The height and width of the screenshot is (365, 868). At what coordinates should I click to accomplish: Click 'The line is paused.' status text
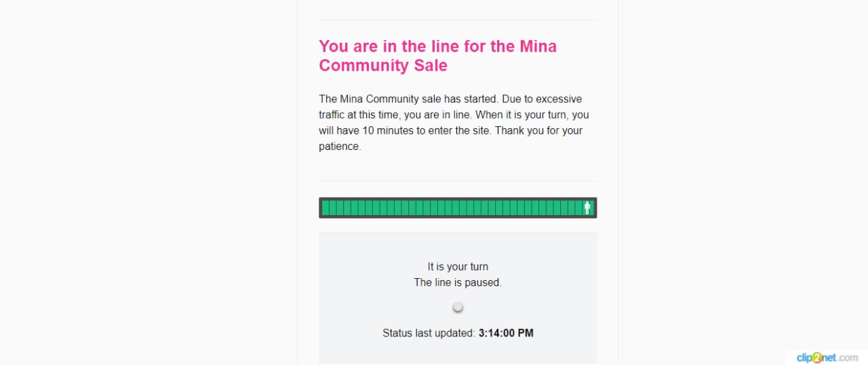tap(458, 282)
